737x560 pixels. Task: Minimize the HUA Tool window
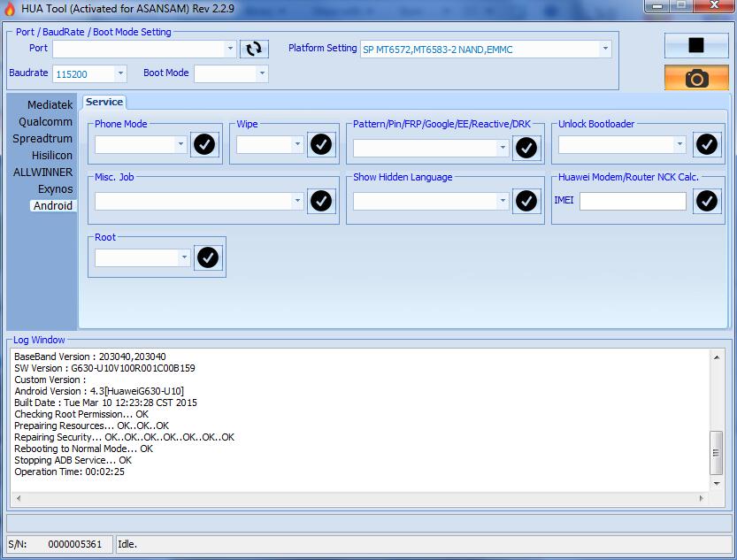657,5
